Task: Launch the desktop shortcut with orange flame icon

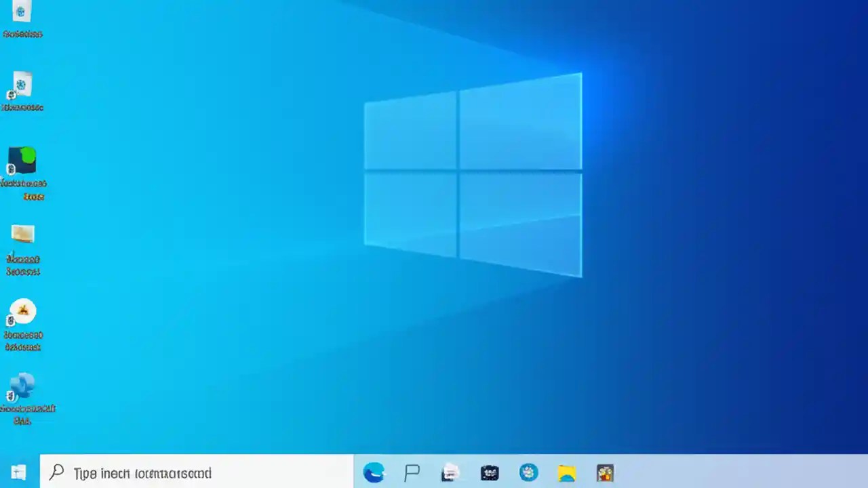Action: point(22,310)
